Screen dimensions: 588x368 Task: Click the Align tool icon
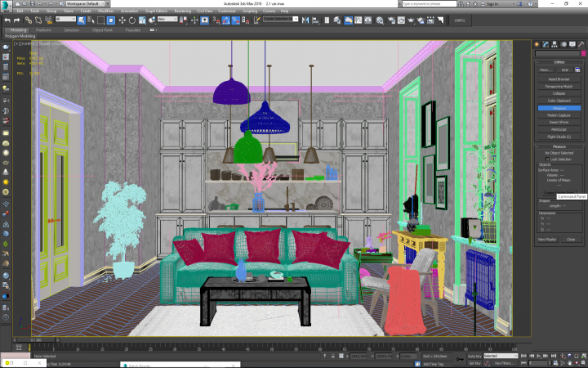(315, 20)
